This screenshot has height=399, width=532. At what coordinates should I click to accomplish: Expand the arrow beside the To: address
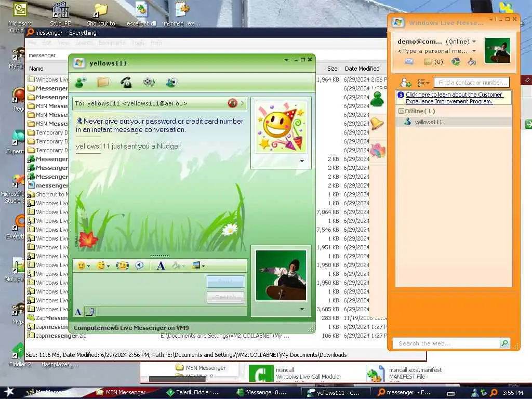click(242, 103)
